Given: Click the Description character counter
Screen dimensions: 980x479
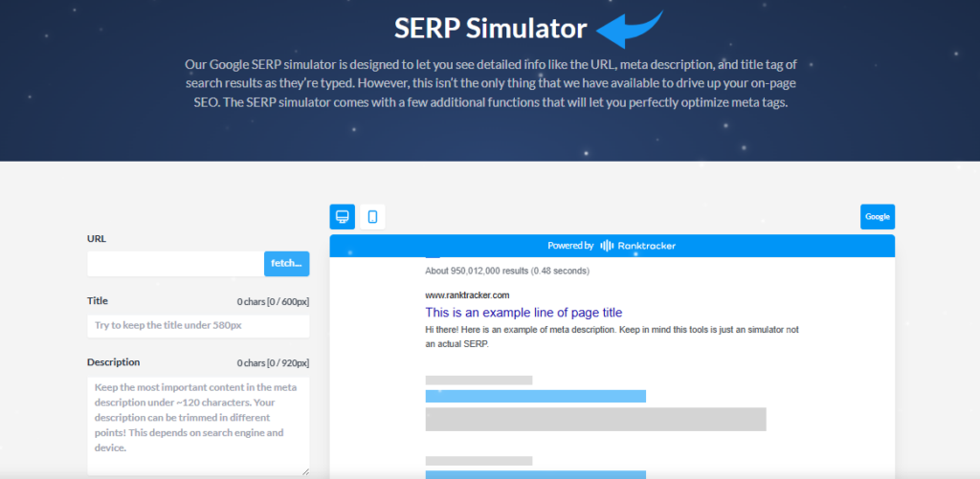Looking at the screenshot, I should (x=273, y=363).
